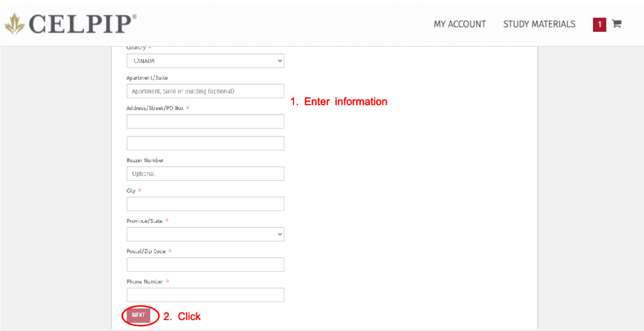Open the shopping cart icon
The width and height of the screenshot is (644, 331).
tap(616, 24)
